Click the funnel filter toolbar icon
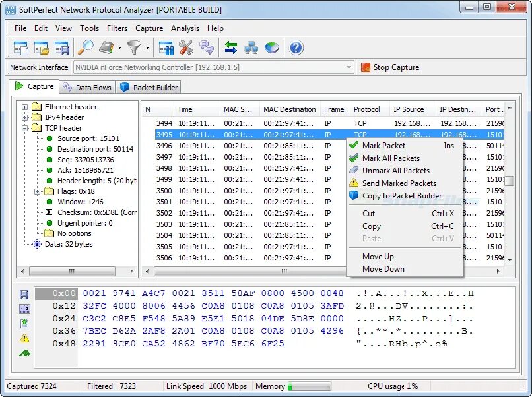Screen dimensions: 532x397 tap(135, 47)
